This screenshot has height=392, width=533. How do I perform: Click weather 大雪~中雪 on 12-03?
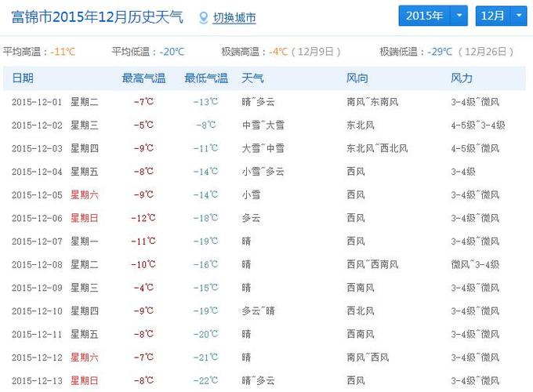click(263, 148)
